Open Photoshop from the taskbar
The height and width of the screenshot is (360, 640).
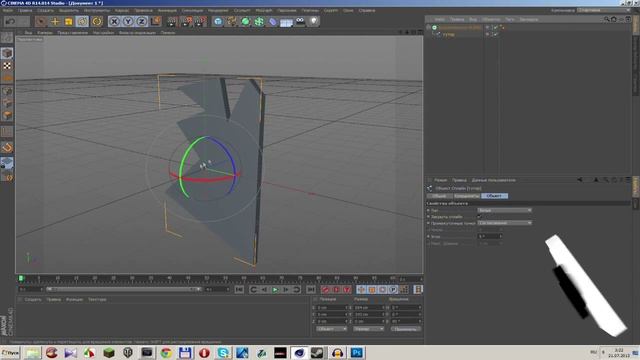(x=357, y=353)
